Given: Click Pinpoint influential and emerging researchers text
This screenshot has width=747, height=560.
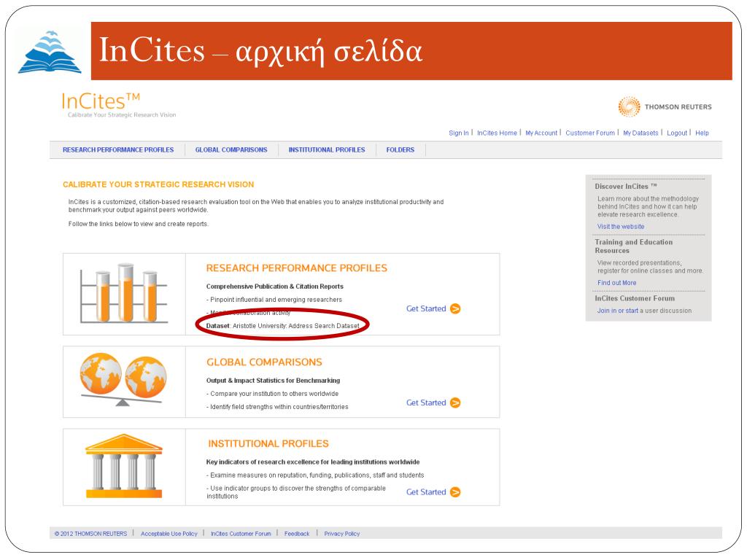Looking at the screenshot, I should click(x=274, y=300).
